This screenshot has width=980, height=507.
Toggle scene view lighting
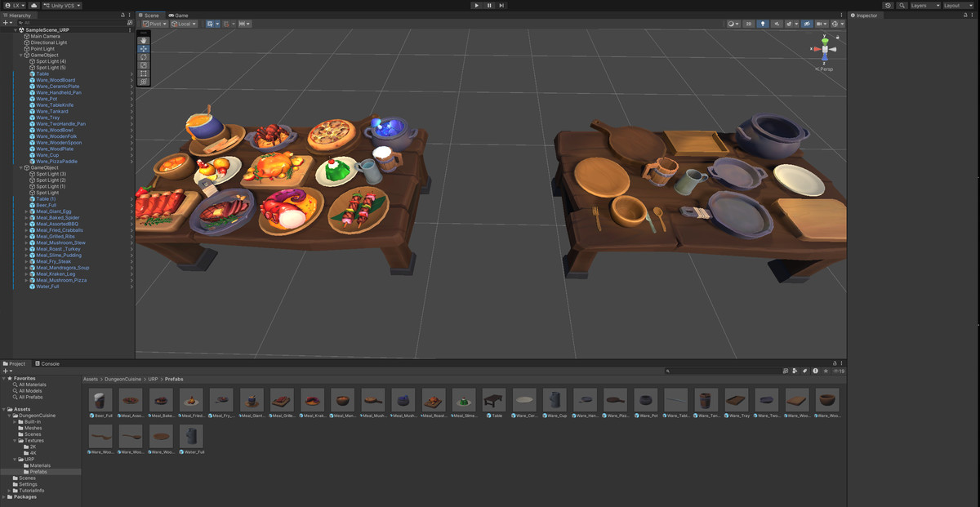point(763,23)
